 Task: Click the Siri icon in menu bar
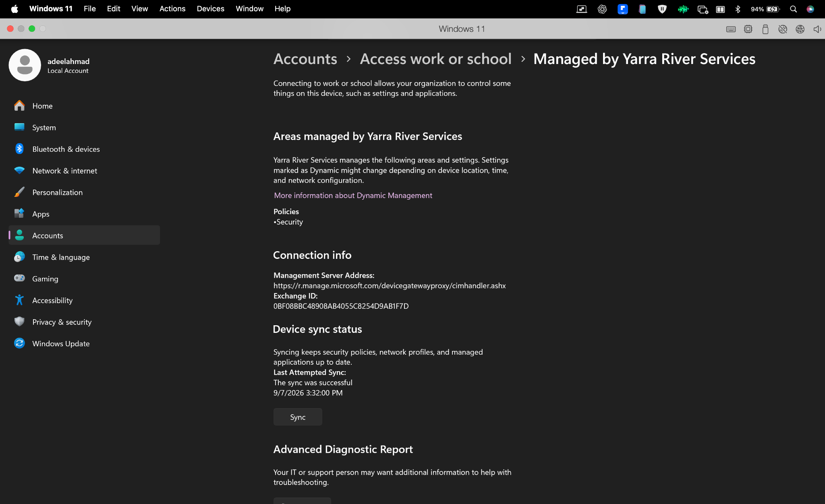[x=810, y=9]
